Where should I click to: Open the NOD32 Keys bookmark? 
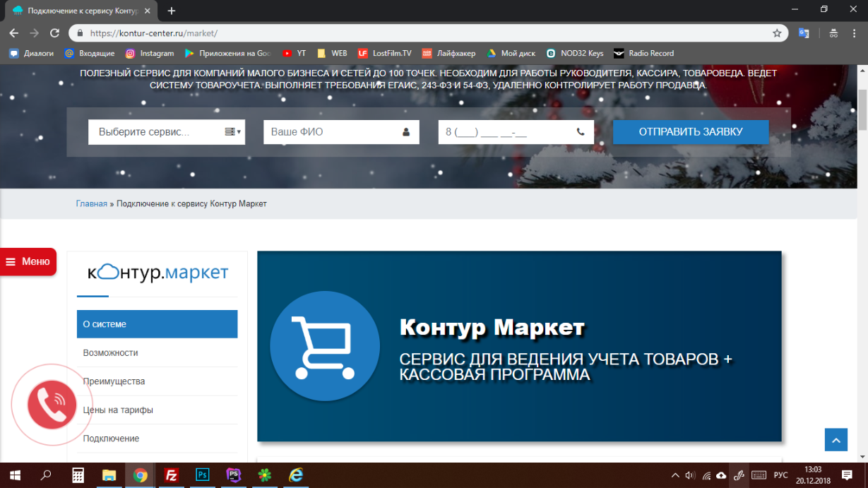575,53
